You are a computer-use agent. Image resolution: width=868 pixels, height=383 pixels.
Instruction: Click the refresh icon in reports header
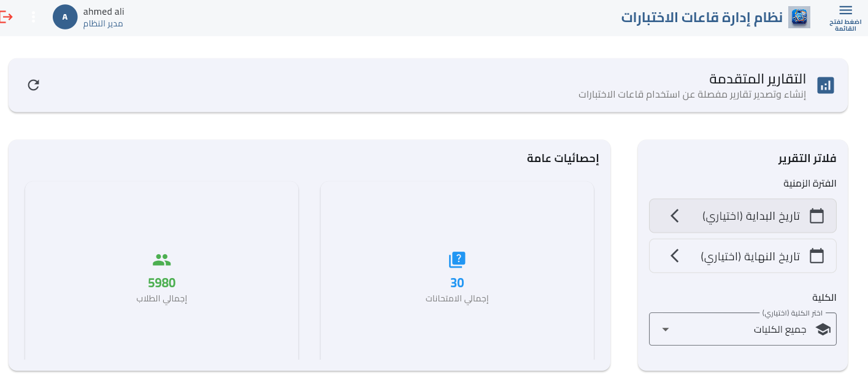click(34, 85)
